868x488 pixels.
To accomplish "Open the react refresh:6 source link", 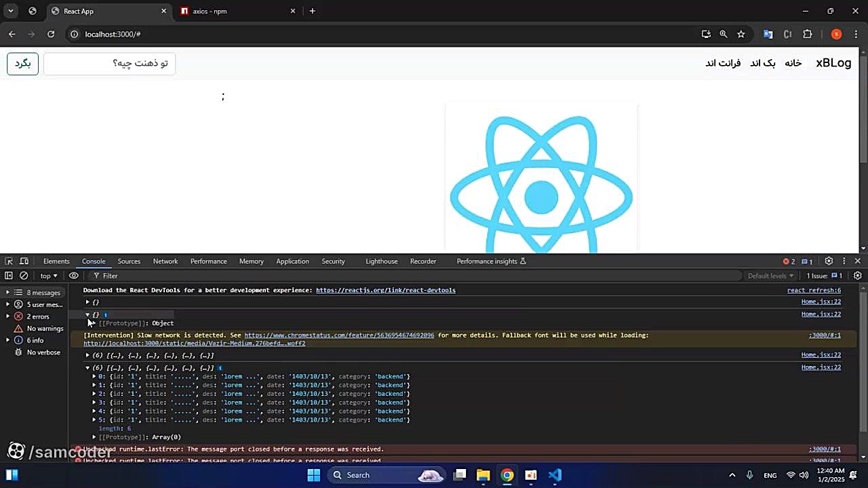I will (x=814, y=290).
